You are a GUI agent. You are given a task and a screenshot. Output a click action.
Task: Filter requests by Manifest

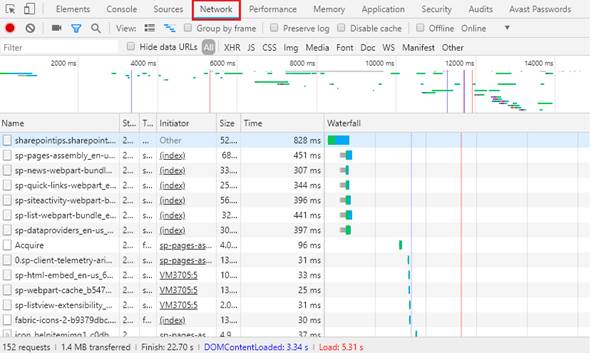click(x=418, y=48)
